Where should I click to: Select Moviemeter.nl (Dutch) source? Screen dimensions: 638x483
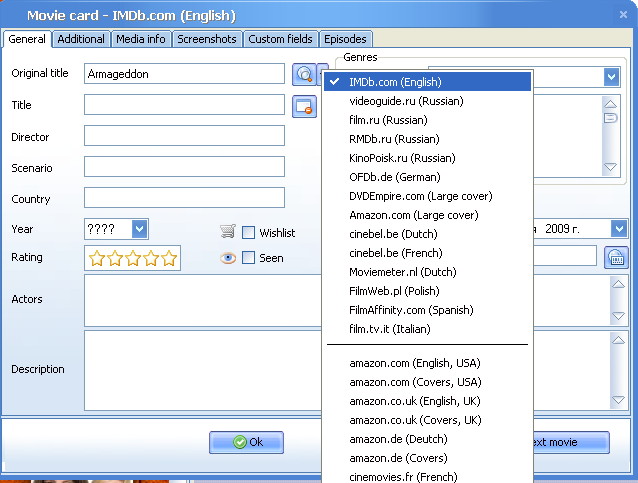pos(427,272)
